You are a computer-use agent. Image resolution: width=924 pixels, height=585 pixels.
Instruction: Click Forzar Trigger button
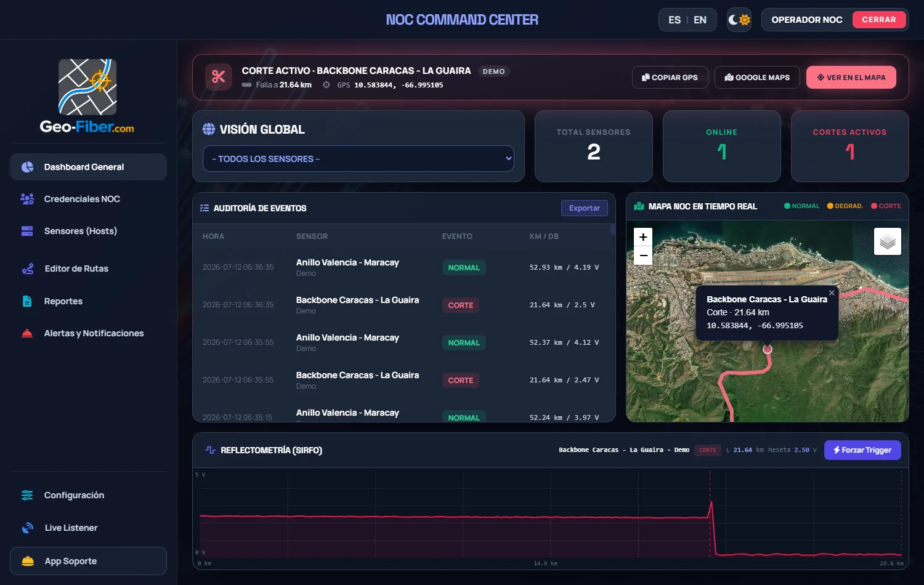(862, 450)
